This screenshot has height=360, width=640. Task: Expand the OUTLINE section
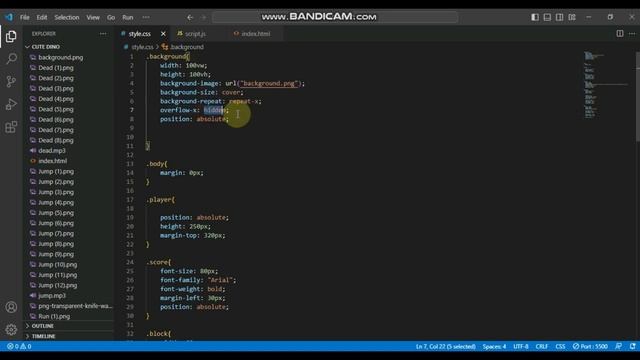coord(42,326)
